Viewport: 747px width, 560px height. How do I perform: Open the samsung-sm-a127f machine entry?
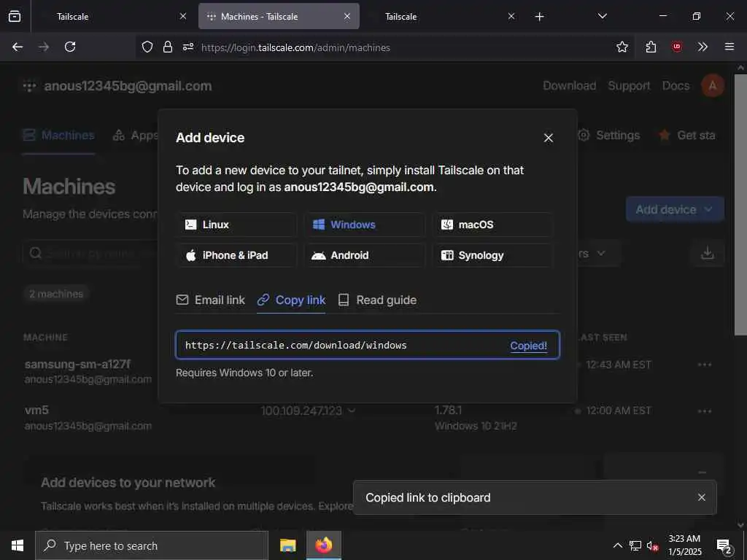pyautogui.click(x=77, y=365)
